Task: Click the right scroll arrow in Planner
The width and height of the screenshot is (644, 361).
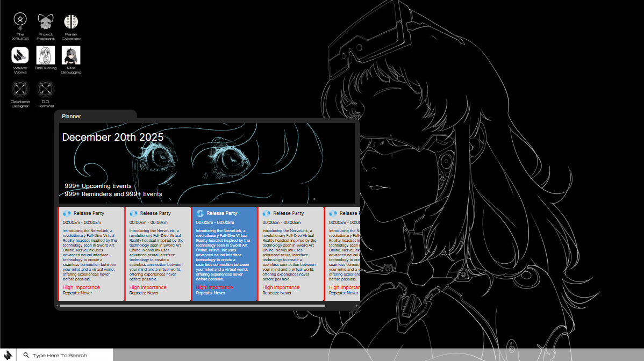Action: coord(357,306)
